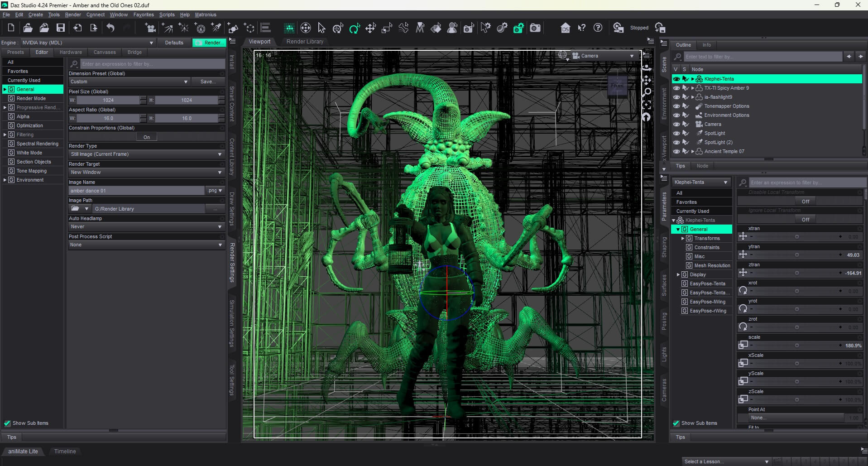
Task: Click the Defaults button
Action: click(174, 43)
